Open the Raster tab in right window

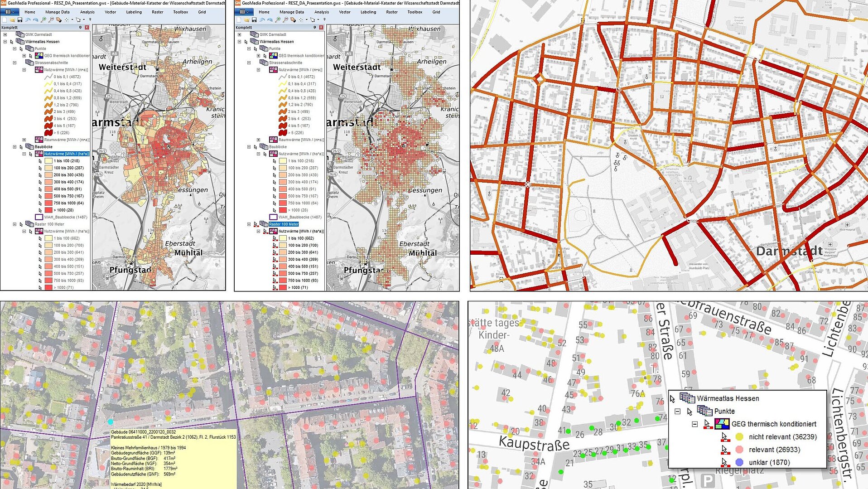click(392, 12)
